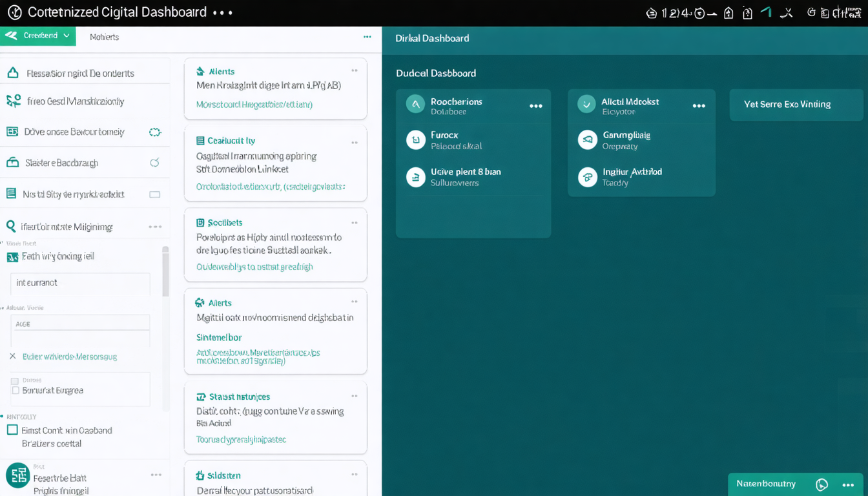This screenshot has height=496, width=868.
Task: Expand the Roocherions card three-dot menu
Action: pos(535,106)
